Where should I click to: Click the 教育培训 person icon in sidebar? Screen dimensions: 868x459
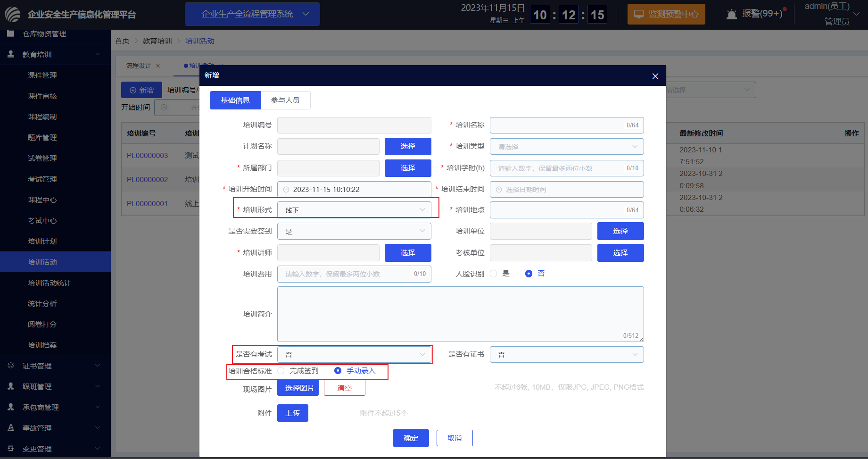(x=11, y=54)
